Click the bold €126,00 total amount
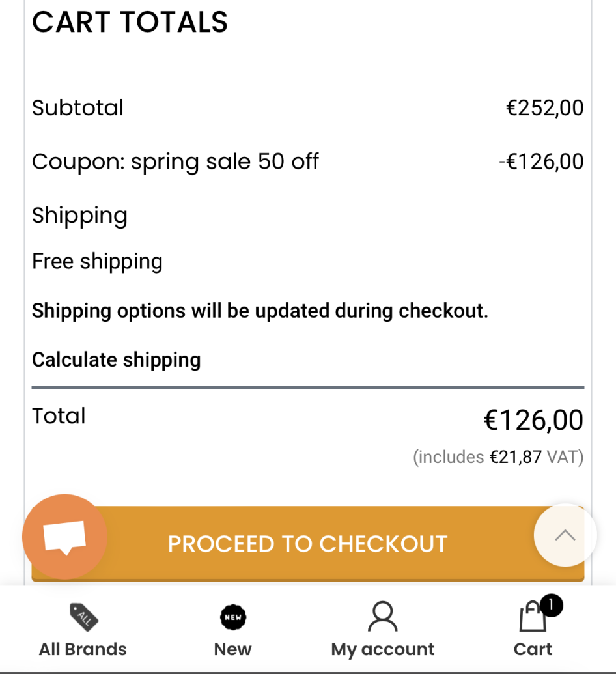Image resolution: width=616 pixels, height=674 pixels. pyautogui.click(x=533, y=420)
